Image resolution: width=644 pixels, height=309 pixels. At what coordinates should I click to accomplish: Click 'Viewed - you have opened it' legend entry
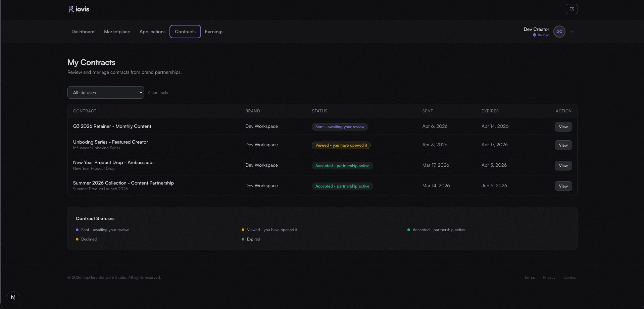point(269,230)
